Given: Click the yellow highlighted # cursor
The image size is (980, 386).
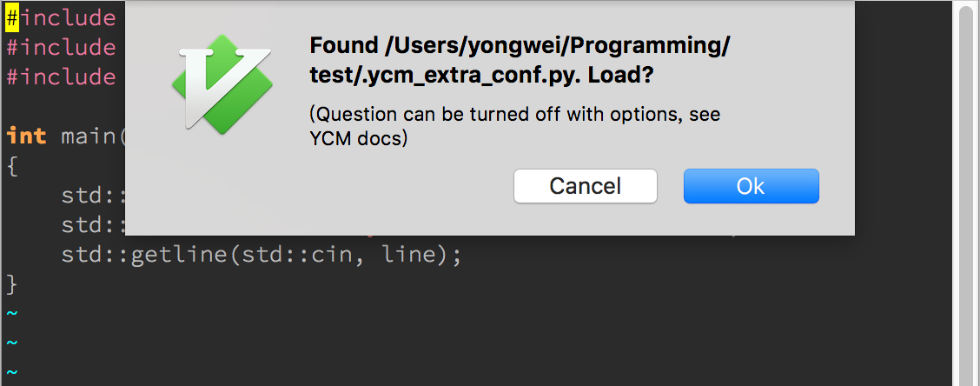Looking at the screenshot, I should (x=12, y=18).
